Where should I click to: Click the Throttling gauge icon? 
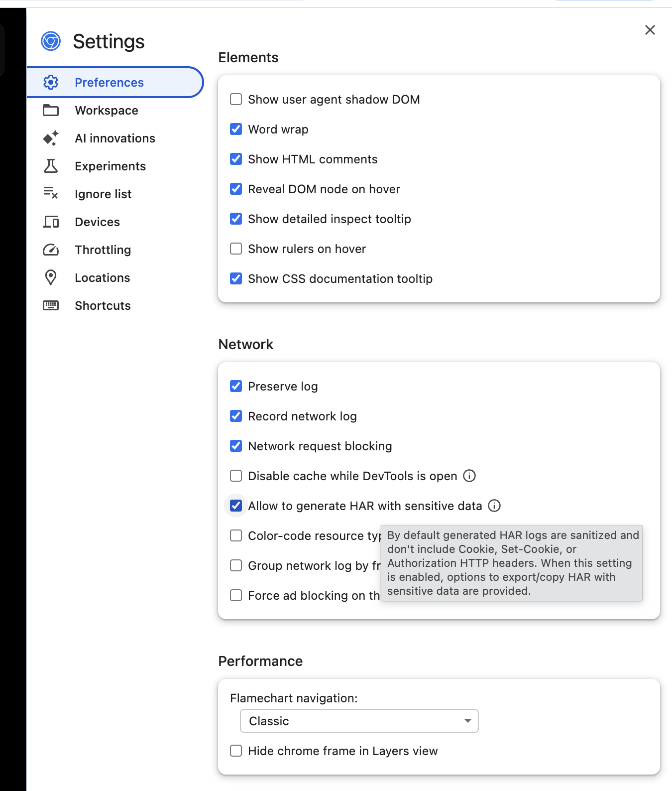pos(50,250)
